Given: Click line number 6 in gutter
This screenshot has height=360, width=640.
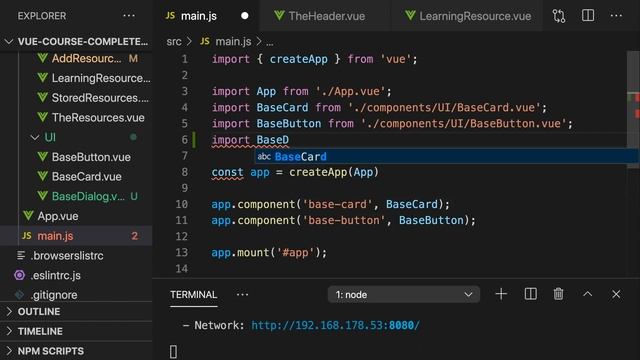Looking at the screenshot, I should pyautogui.click(x=184, y=140).
